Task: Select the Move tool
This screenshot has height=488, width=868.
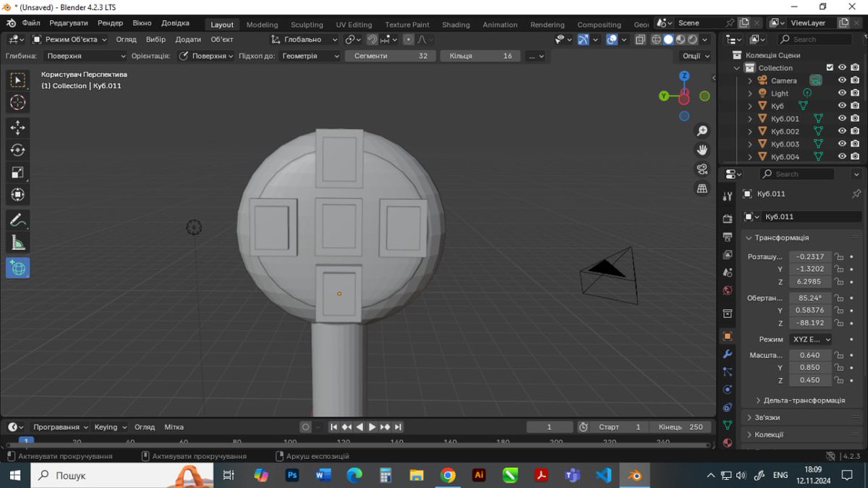Action: (x=18, y=128)
